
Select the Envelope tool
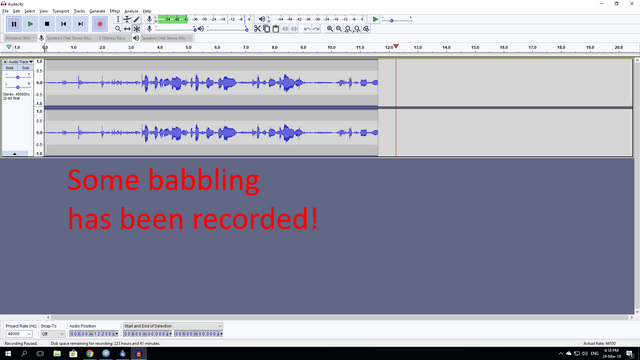point(127,19)
